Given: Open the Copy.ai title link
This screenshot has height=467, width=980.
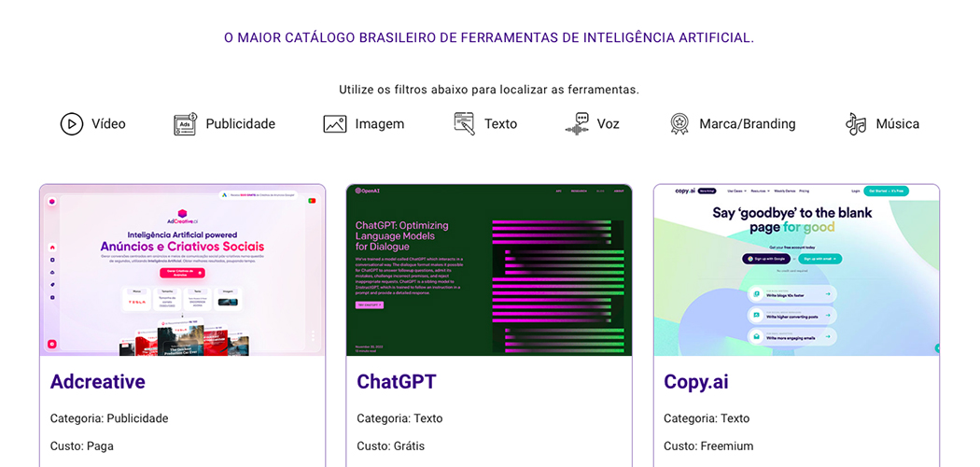Looking at the screenshot, I should point(696,383).
